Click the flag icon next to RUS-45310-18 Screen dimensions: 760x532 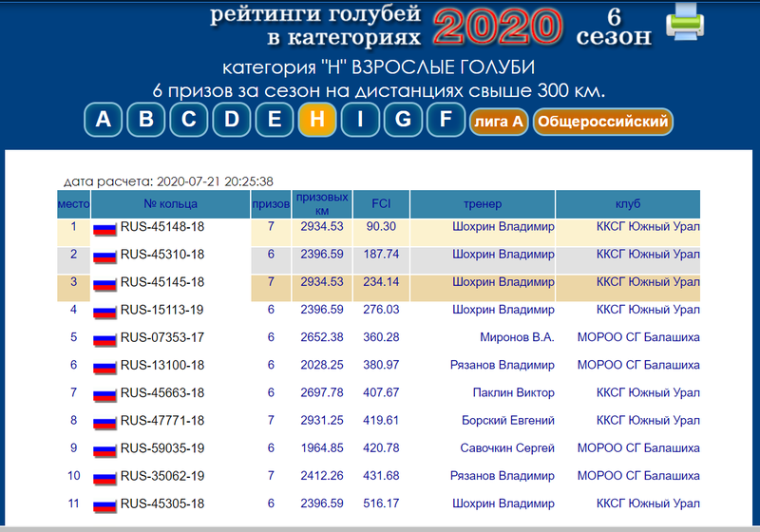pyautogui.click(x=104, y=256)
